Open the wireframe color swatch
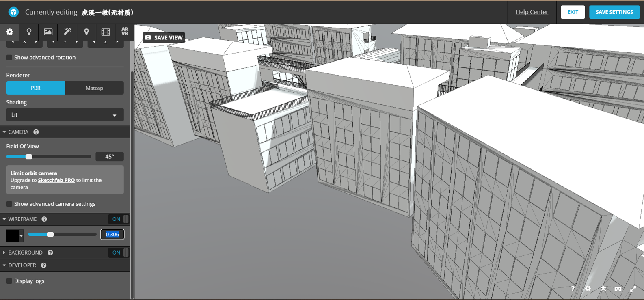Image resolution: width=644 pixels, height=300 pixels. click(15, 235)
